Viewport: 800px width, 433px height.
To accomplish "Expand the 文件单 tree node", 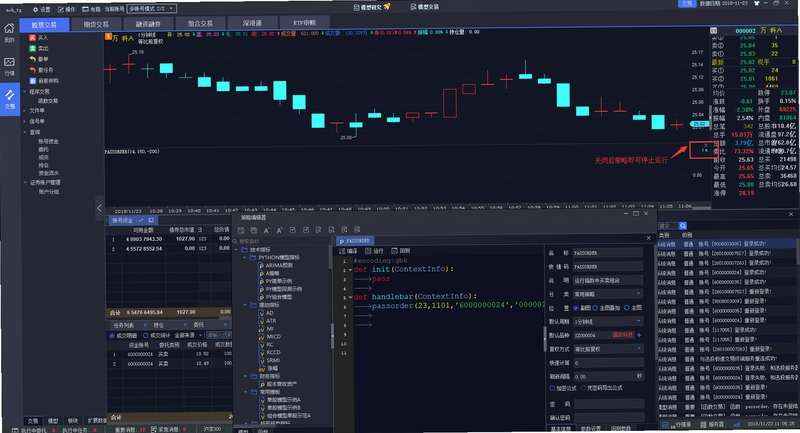I will tap(24, 111).
